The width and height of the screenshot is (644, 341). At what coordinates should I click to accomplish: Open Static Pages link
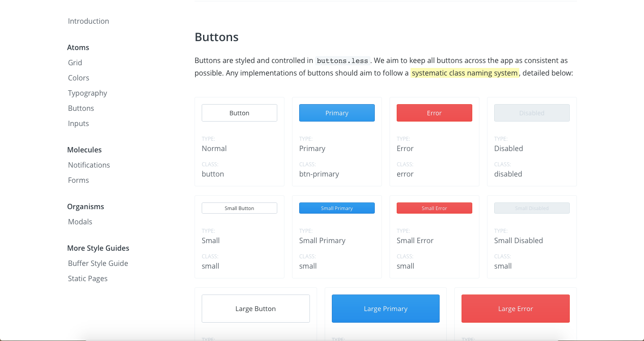pyautogui.click(x=88, y=278)
